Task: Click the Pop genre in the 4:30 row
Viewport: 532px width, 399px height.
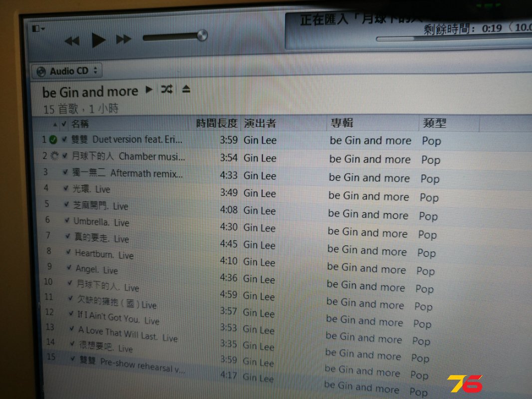Action: pyautogui.click(x=427, y=234)
